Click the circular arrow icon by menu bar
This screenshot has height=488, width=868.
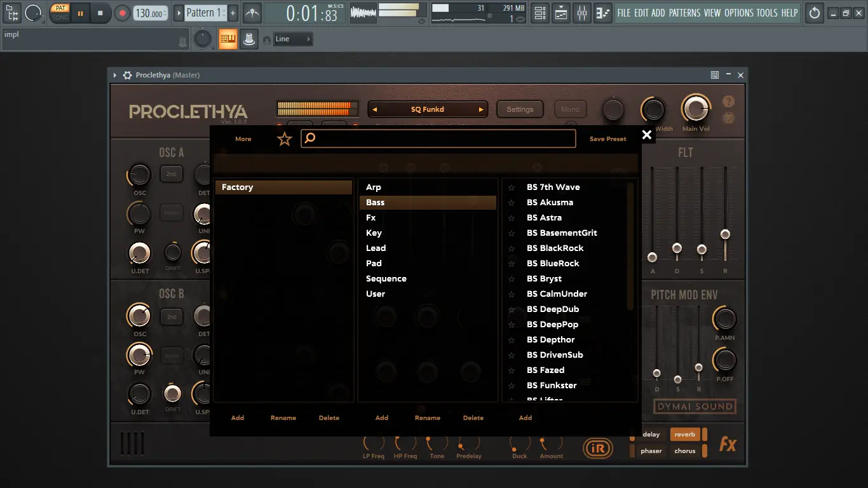(x=814, y=13)
